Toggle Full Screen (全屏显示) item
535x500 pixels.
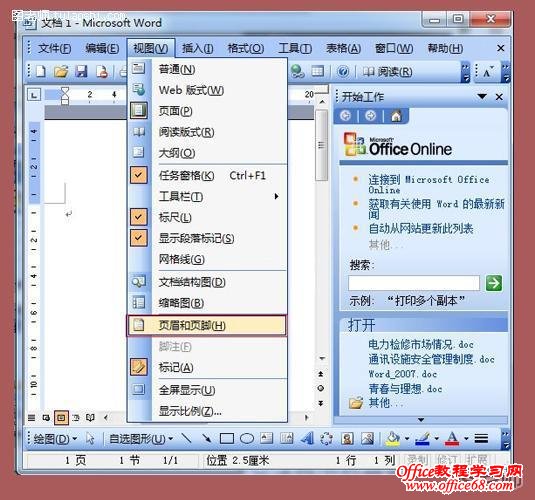pos(207,390)
